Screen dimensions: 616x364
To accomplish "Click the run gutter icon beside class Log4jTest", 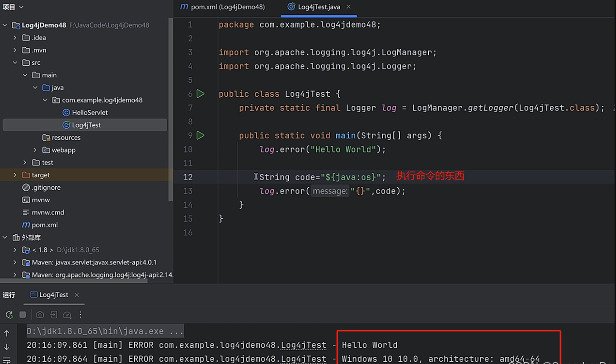I will point(201,94).
